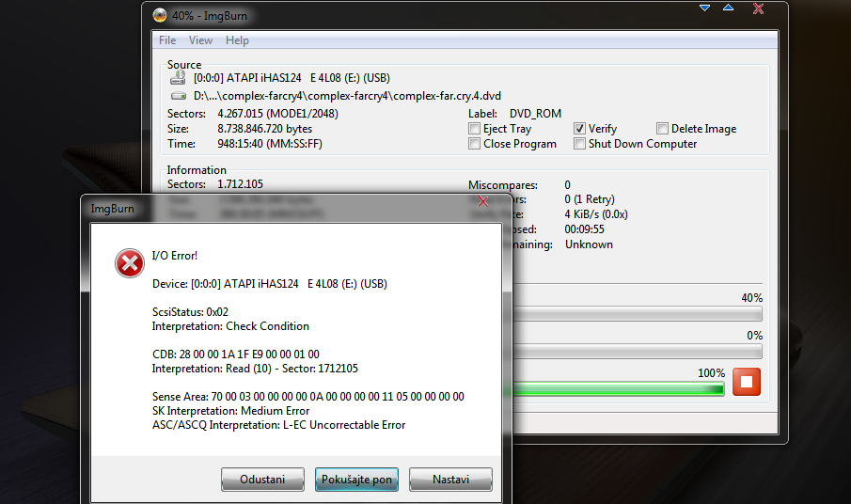Open the View menu
The width and height of the screenshot is (851, 504).
(200, 40)
